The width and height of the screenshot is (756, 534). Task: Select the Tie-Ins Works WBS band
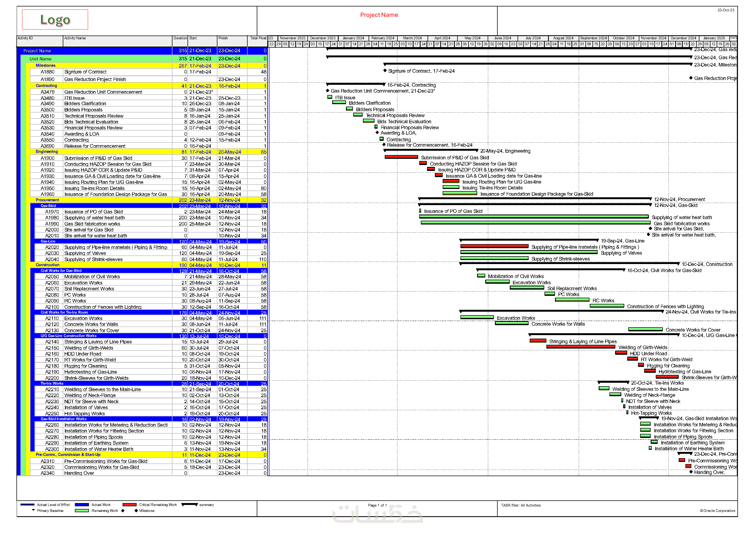pos(52,383)
